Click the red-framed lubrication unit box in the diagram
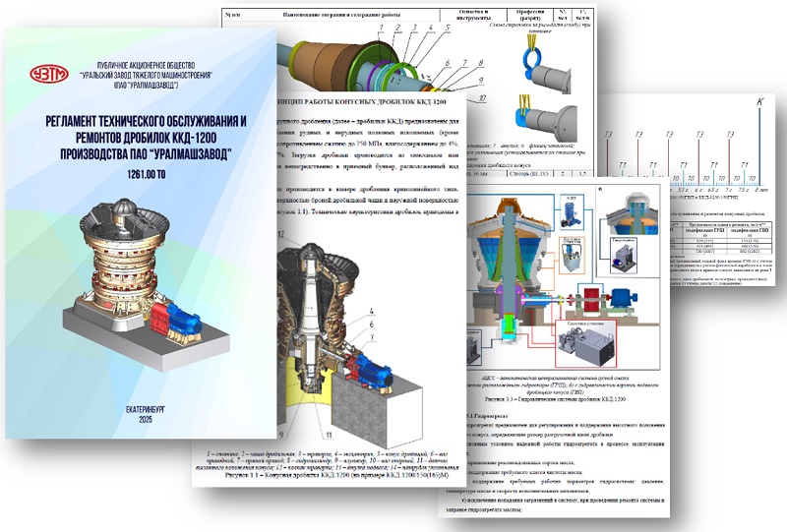 (x=586, y=344)
